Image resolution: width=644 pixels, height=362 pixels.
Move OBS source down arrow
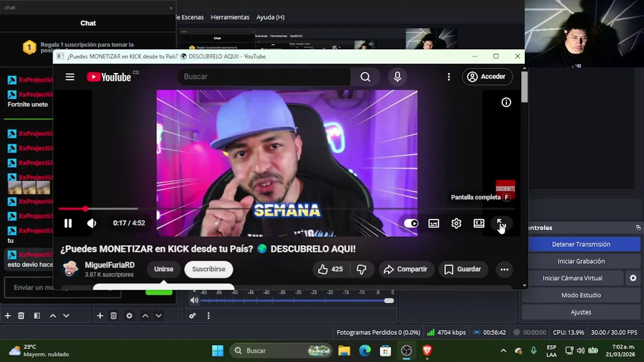[158, 316]
